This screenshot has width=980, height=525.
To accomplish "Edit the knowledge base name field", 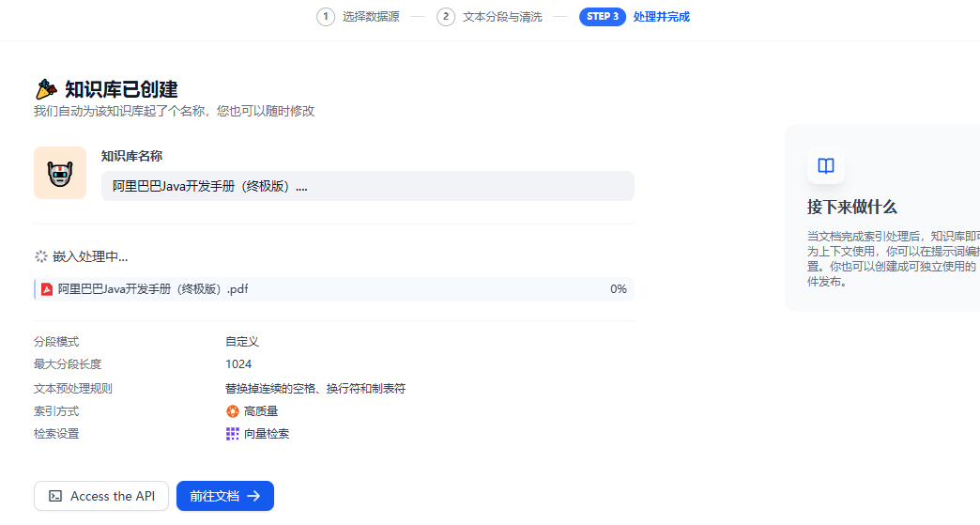I will [x=368, y=186].
